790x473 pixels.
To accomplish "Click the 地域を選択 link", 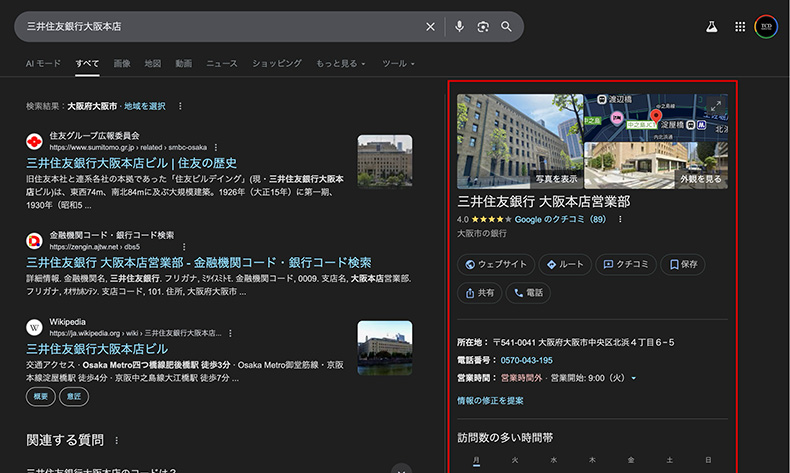I will tap(145, 106).
